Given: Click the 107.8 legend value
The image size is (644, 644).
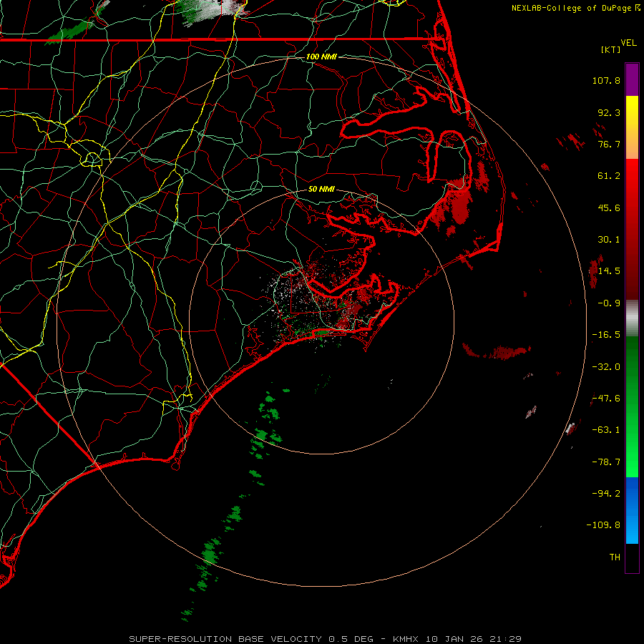Looking at the screenshot, I should pos(606,80).
